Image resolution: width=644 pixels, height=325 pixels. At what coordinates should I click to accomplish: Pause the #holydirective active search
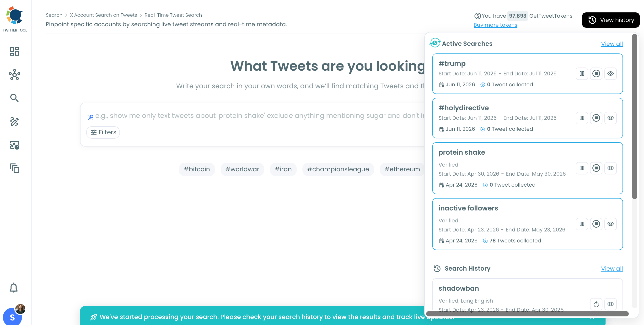[582, 118]
